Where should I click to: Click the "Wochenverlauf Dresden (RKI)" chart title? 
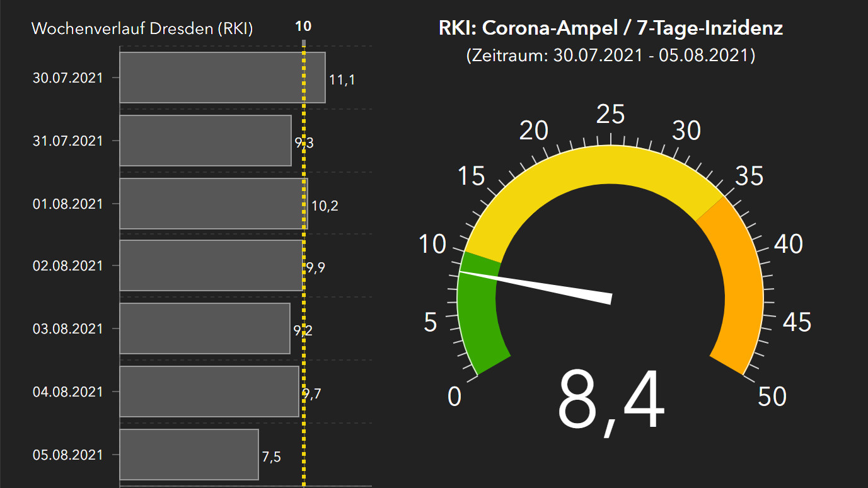tap(142, 28)
